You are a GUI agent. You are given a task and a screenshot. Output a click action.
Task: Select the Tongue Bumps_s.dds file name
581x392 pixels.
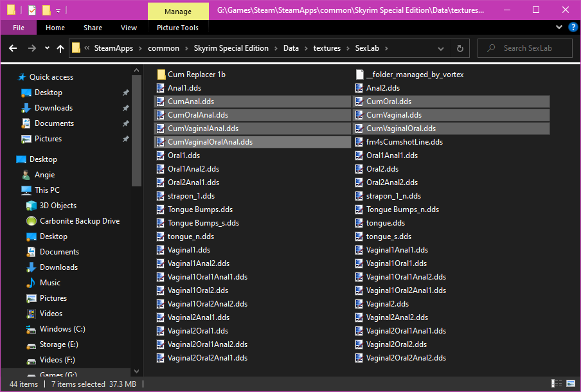tap(204, 223)
